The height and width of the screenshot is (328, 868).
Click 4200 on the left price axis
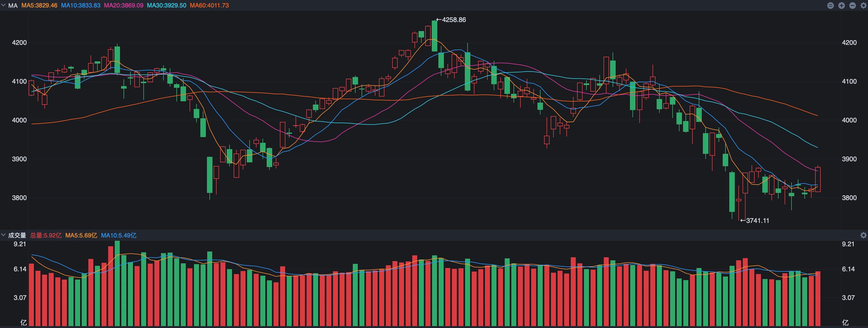click(x=19, y=43)
